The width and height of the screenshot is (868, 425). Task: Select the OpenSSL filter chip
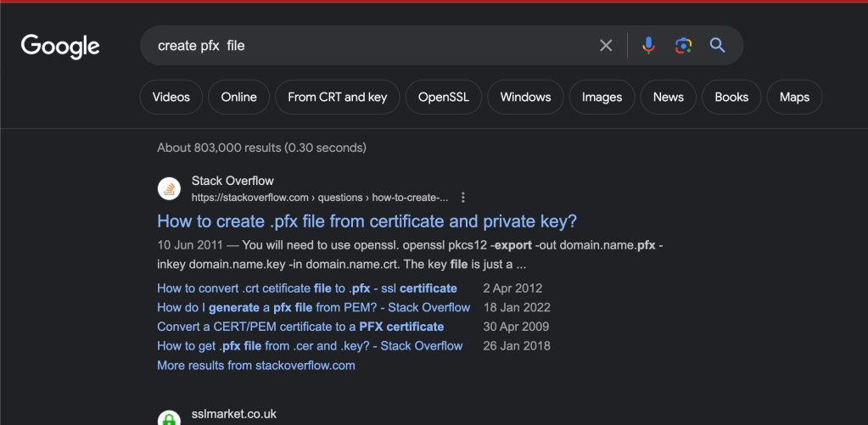pos(444,98)
